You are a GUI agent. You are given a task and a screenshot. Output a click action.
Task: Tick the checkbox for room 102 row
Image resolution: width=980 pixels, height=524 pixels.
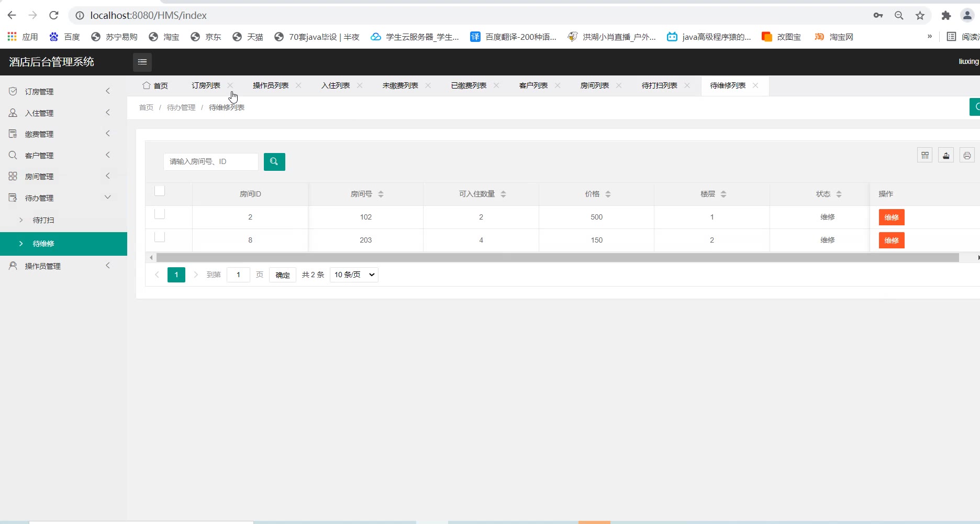160,214
